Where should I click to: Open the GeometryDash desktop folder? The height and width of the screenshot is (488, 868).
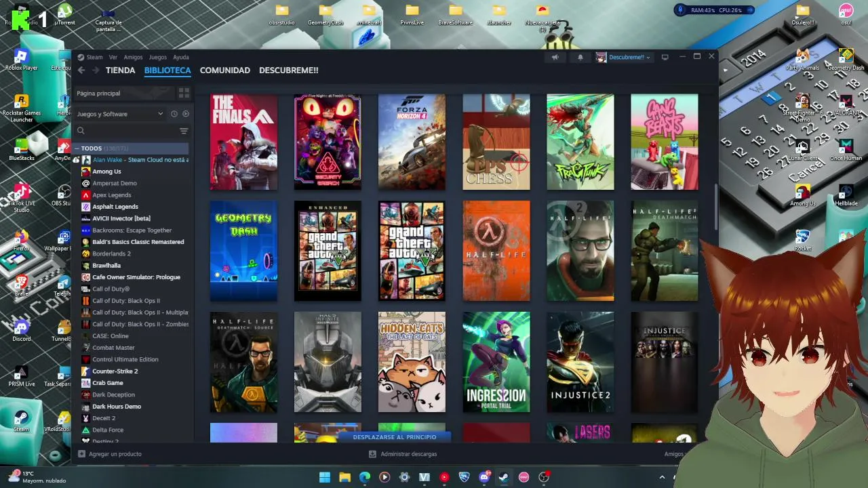pyautogui.click(x=325, y=15)
